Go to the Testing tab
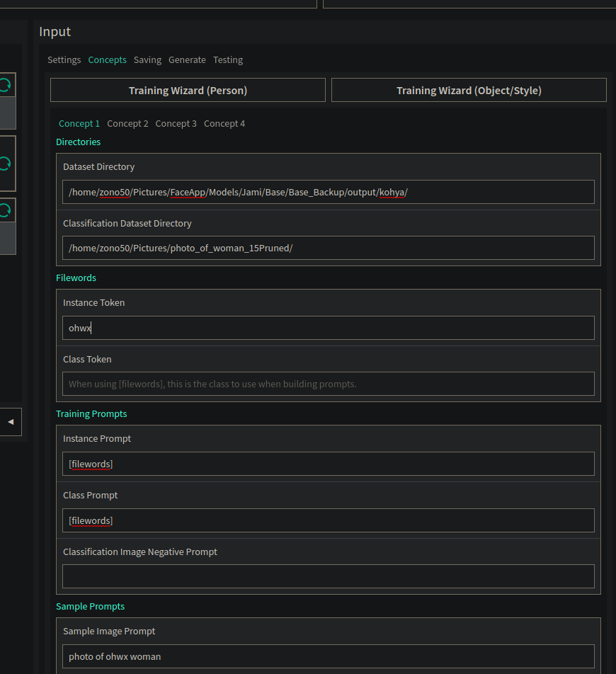The height and width of the screenshot is (674, 616). pyautogui.click(x=228, y=60)
